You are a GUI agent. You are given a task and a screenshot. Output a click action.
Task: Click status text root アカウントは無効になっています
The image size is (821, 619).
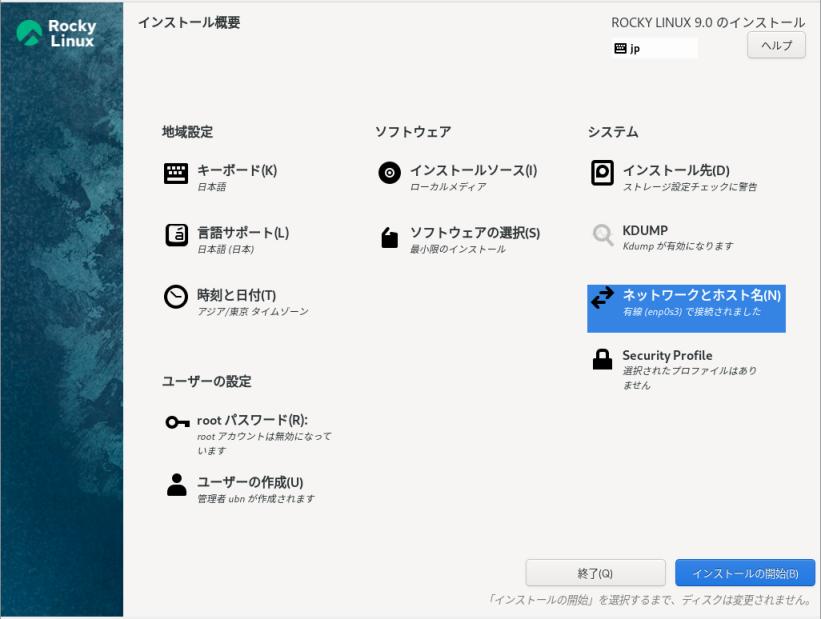pyautogui.click(x=264, y=444)
